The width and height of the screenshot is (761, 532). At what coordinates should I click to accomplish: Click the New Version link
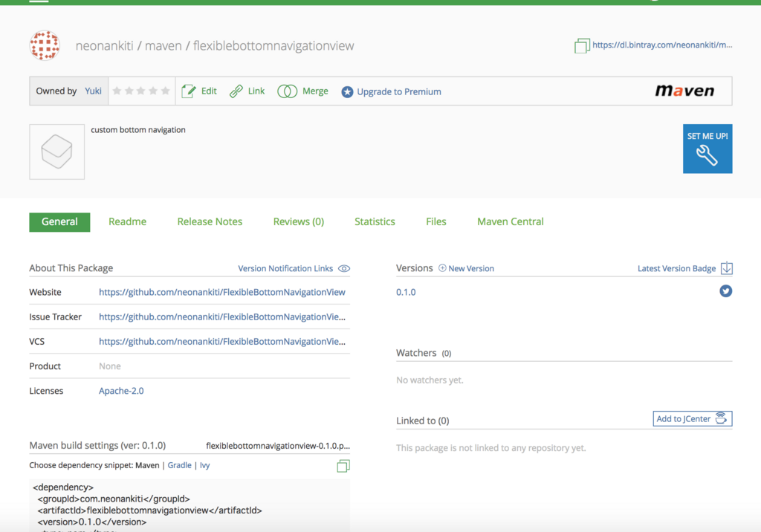click(x=470, y=268)
